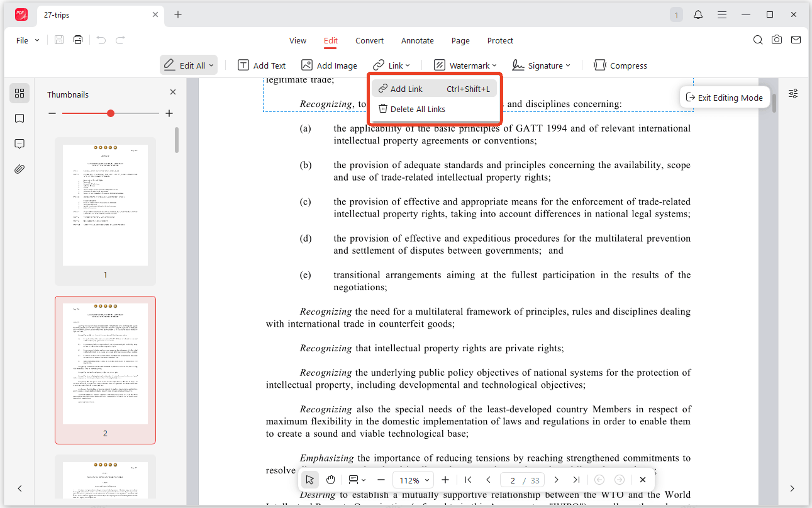Click the redo arrow icon
This screenshot has width=812, height=508.
pos(120,40)
